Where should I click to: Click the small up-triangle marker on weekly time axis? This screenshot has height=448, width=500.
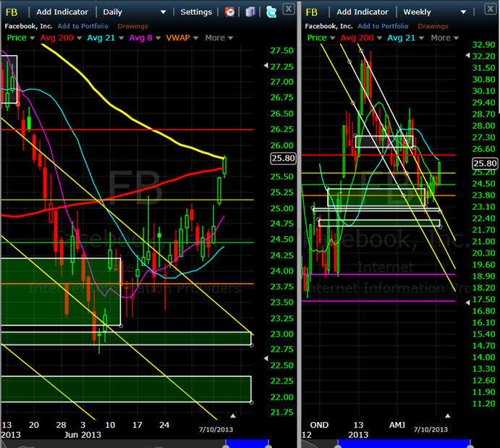448,416
